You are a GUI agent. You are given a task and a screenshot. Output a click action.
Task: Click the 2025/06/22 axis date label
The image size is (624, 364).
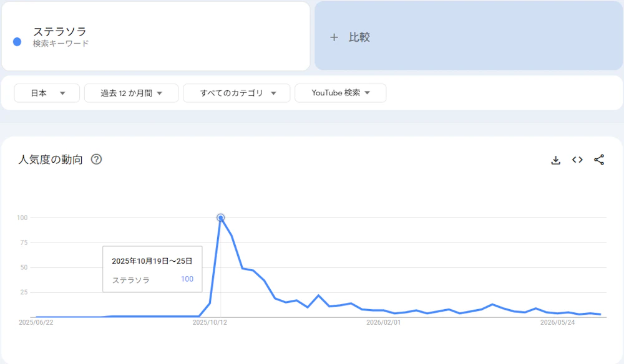point(36,322)
